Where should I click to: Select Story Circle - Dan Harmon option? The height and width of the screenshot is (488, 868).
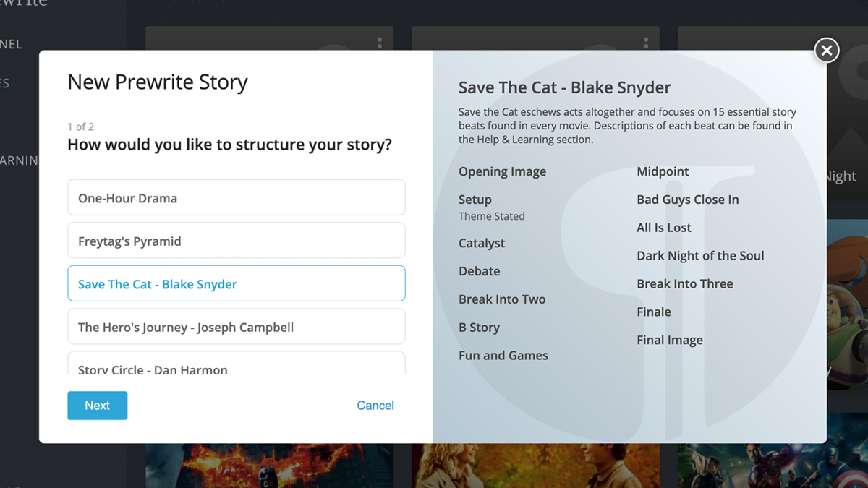[x=237, y=363]
